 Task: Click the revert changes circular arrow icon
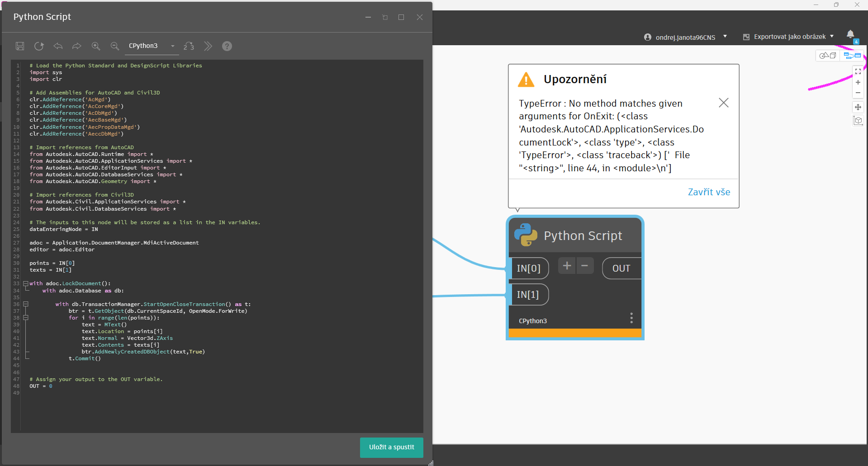tap(39, 46)
